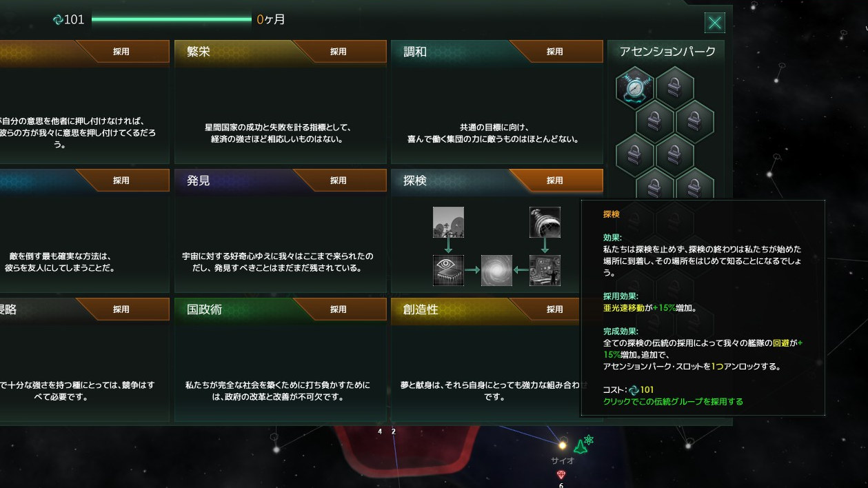868x488 pixels.
Task: Click the unity icon beside 101 at the top
Action: click(58, 20)
